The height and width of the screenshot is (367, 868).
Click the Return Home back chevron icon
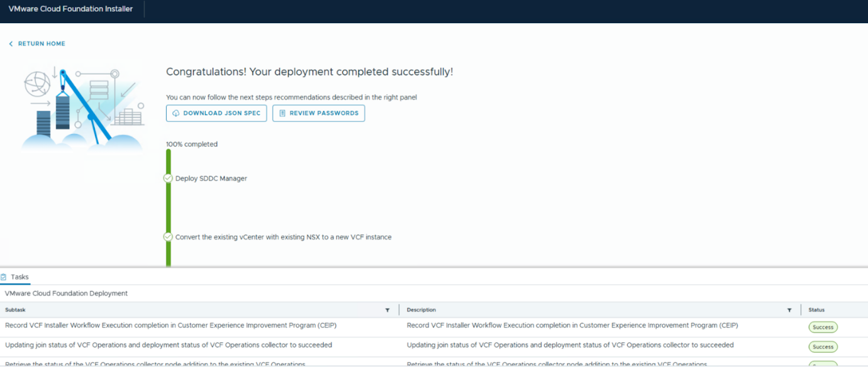coord(11,44)
